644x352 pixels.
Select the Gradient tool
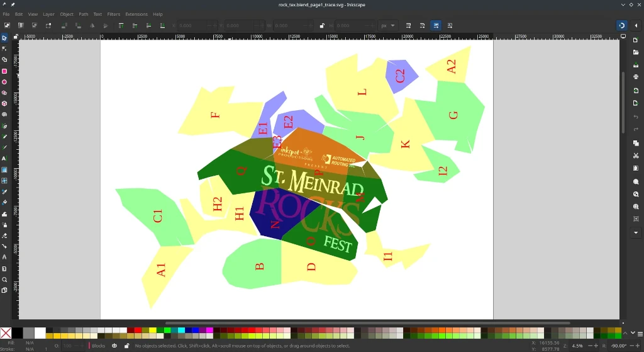pos(4,169)
